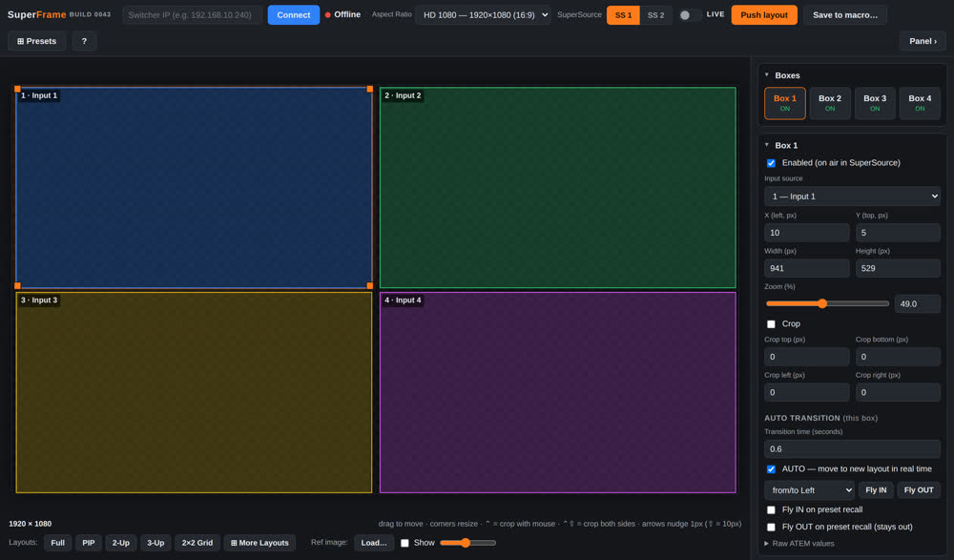Select the purple Input 4 box on canvas
This screenshot has height=560, width=954.
[557, 393]
